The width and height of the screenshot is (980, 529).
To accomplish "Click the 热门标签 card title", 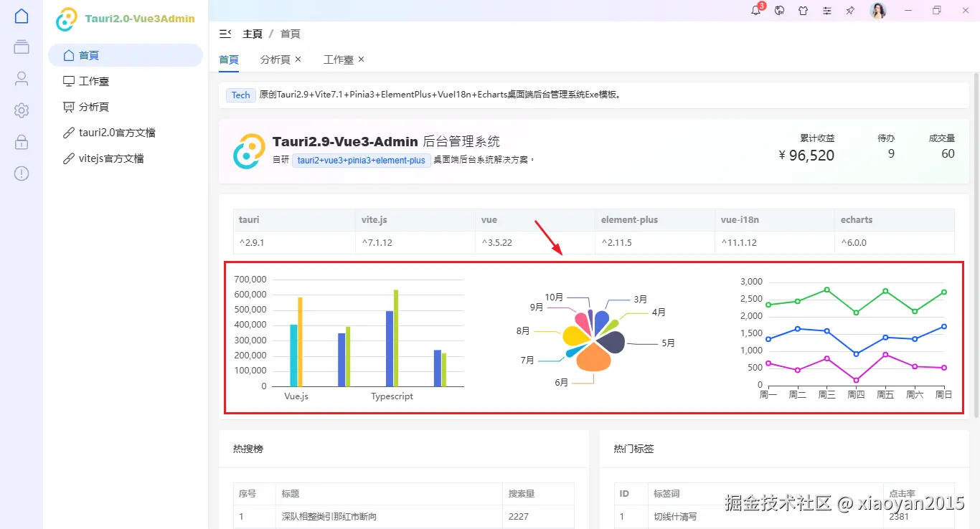I will coord(634,449).
